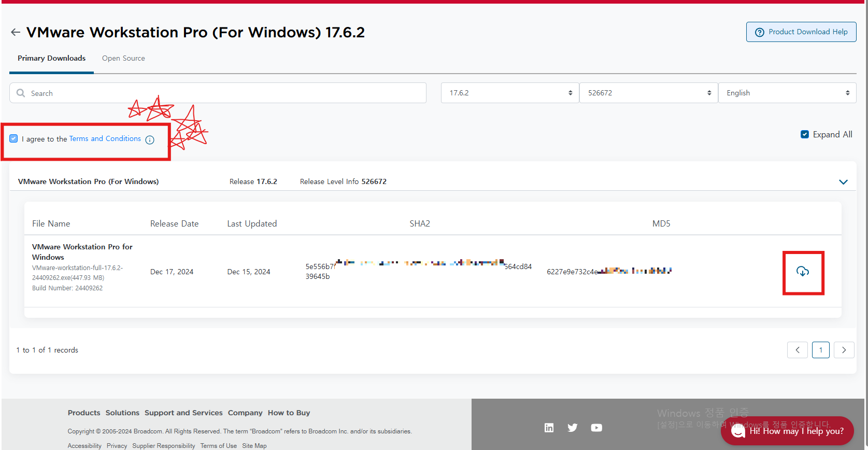Screen dimensions: 868x450
Task: Click the Dec 15, 2024 last updated cell
Action: 249,272
